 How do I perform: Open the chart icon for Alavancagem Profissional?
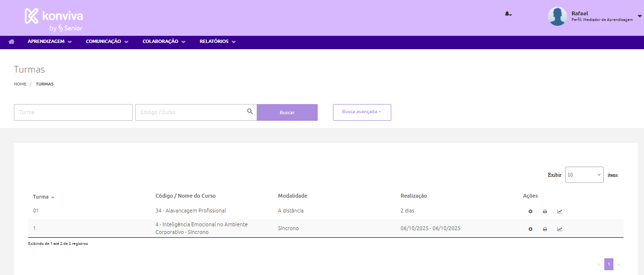point(559,212)
